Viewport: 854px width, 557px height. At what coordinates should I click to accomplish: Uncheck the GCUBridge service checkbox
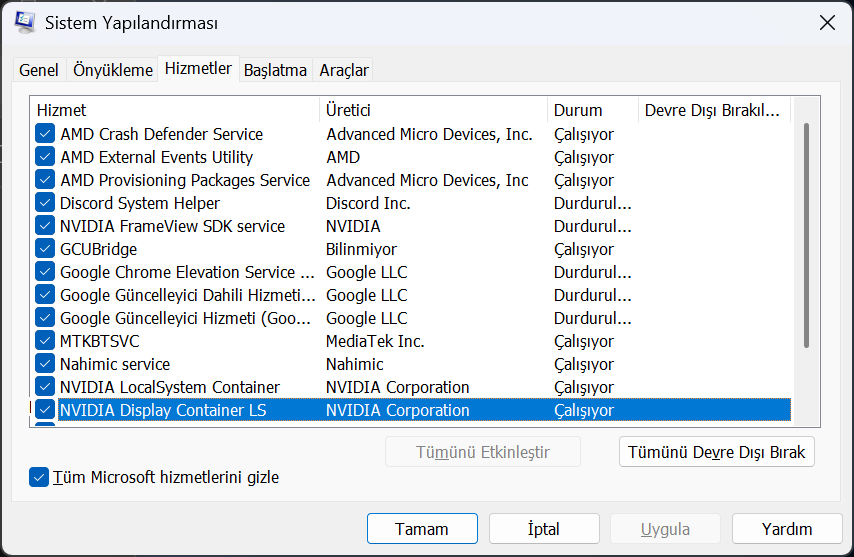click(x=45, y=249)
